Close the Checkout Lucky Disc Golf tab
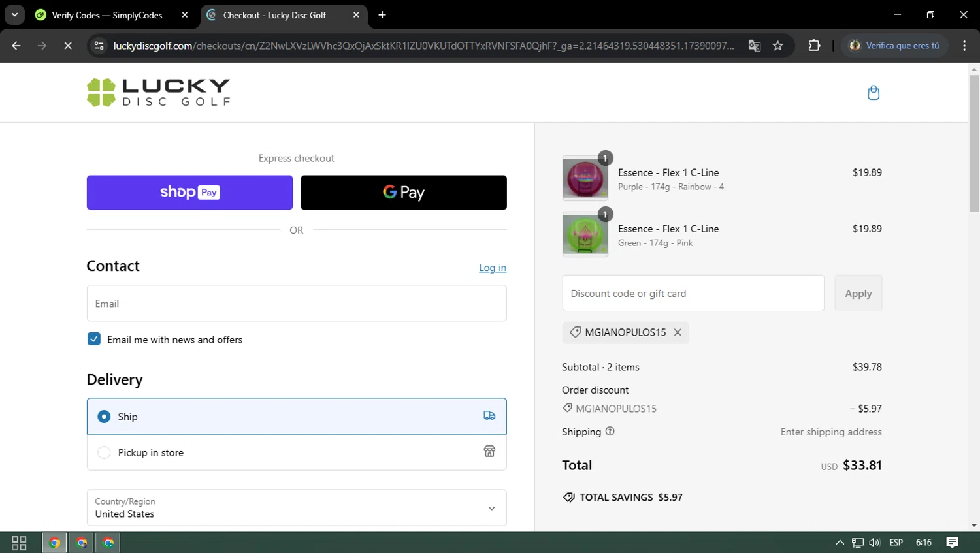Image resolution: width=980 pixels, height=553 pixels. [356, 15]
